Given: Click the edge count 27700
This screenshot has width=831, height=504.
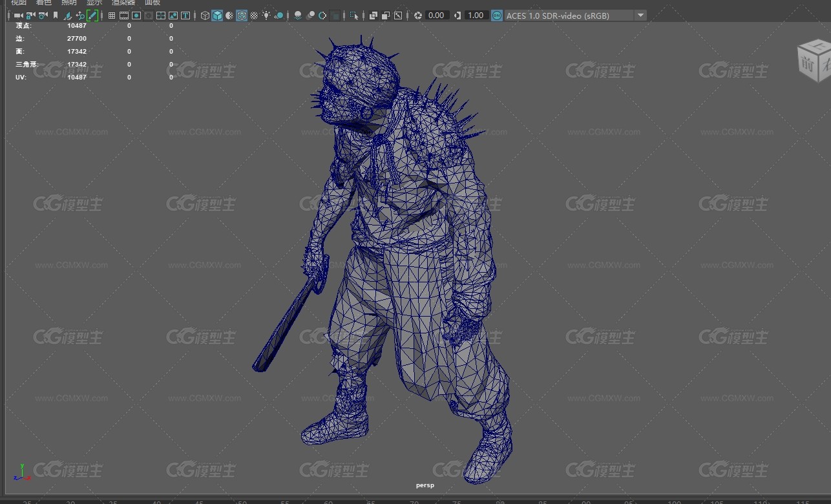Looking at the screenshot, I should coord(77,39).
